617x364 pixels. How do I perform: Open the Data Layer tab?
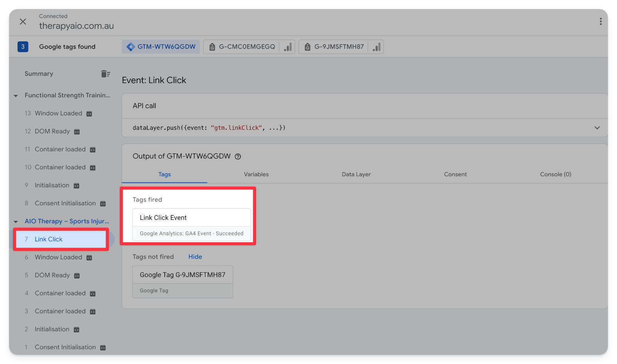tap(356, 174)
